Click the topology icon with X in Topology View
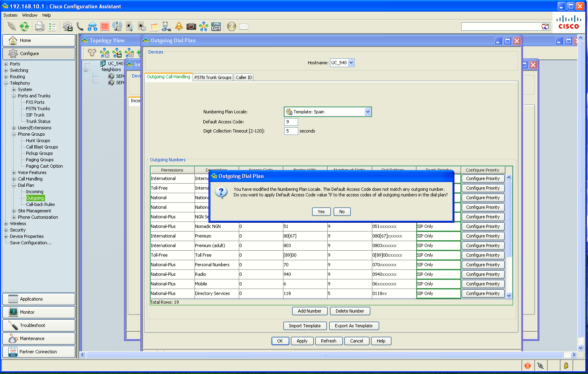This screenshot has height=374, width=588. click(104, 53)
